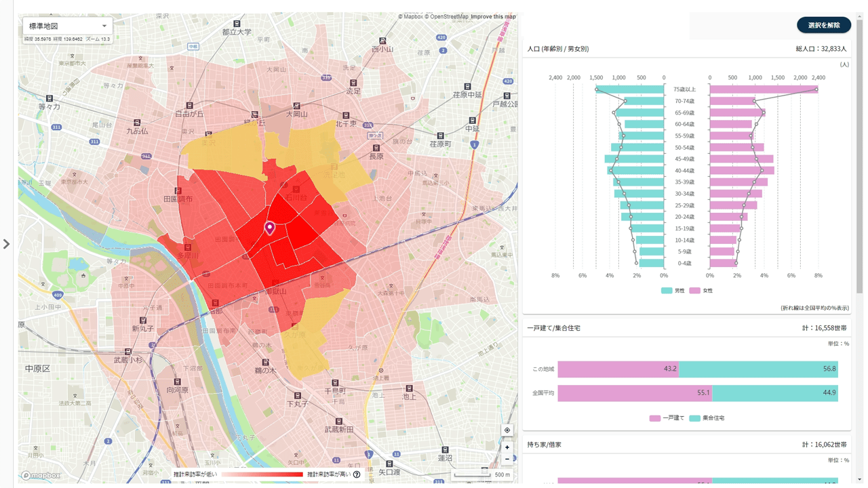This screenshot has width=868, height=488.
Task: Click the right panel vertical scrollbar
Action: [859, 156]
